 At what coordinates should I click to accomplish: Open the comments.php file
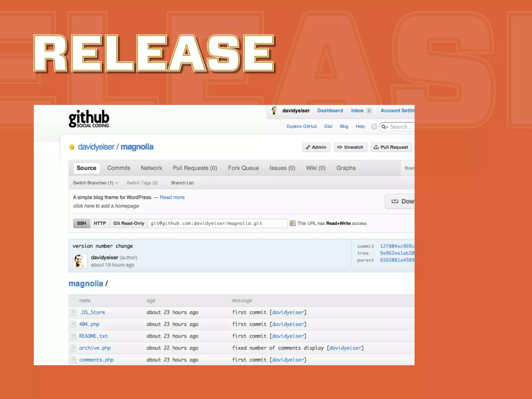coord(96,360)
